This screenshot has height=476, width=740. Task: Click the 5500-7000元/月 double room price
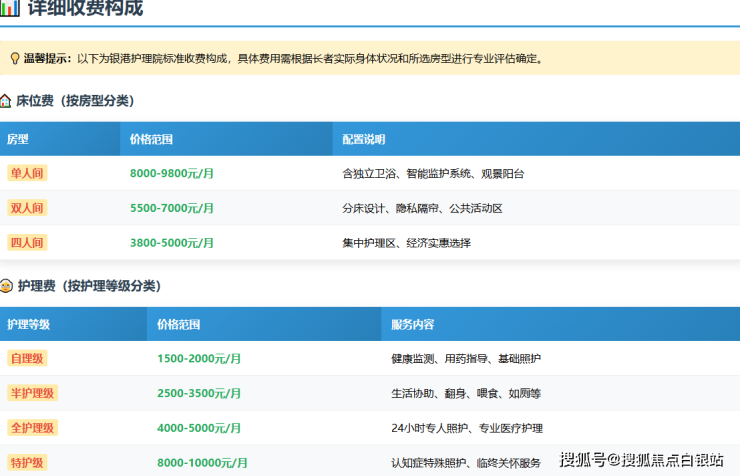[x=172, y=208]
